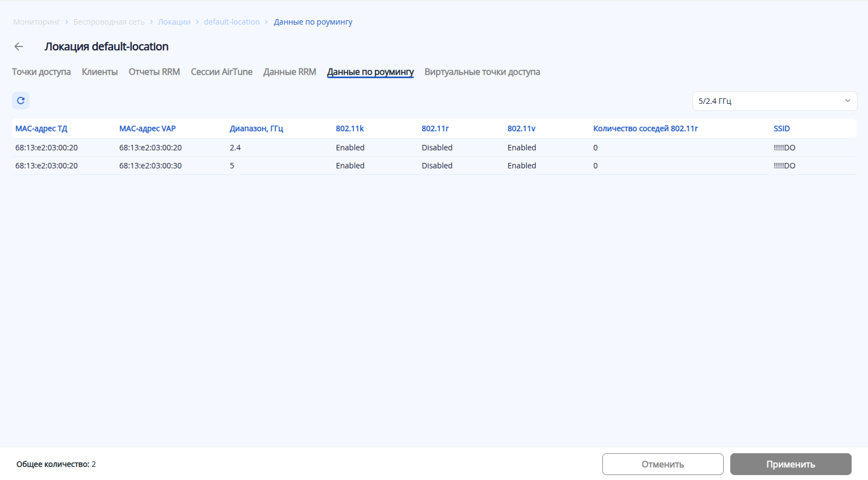Image resolution: width=868 pixels, height=480 pixels.
Task: Navigate to the Локации breadcrumb
Action: pyautogui.click(x=174, y=22)
